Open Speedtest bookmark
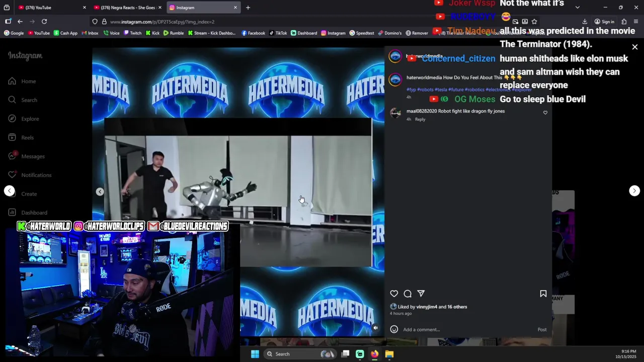 362,33
